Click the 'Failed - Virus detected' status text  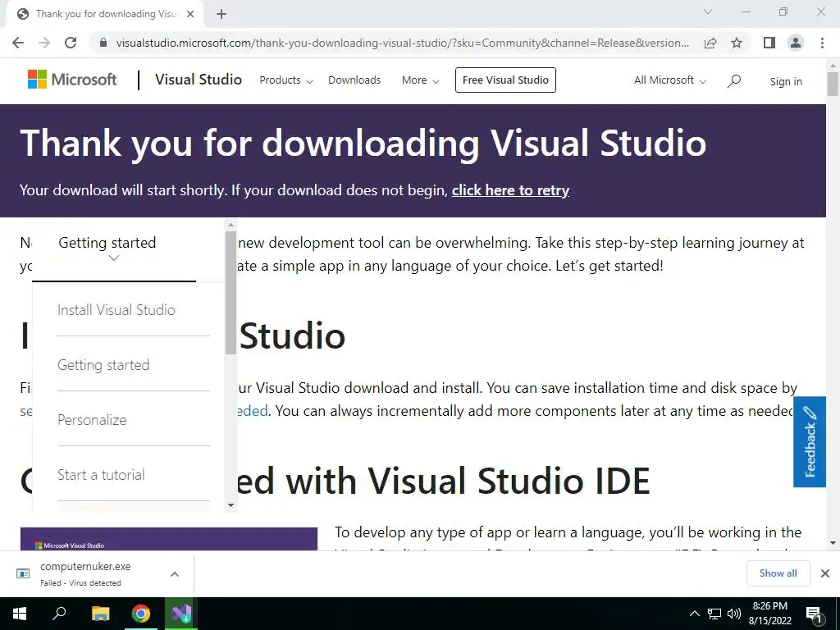pos(80,583)
